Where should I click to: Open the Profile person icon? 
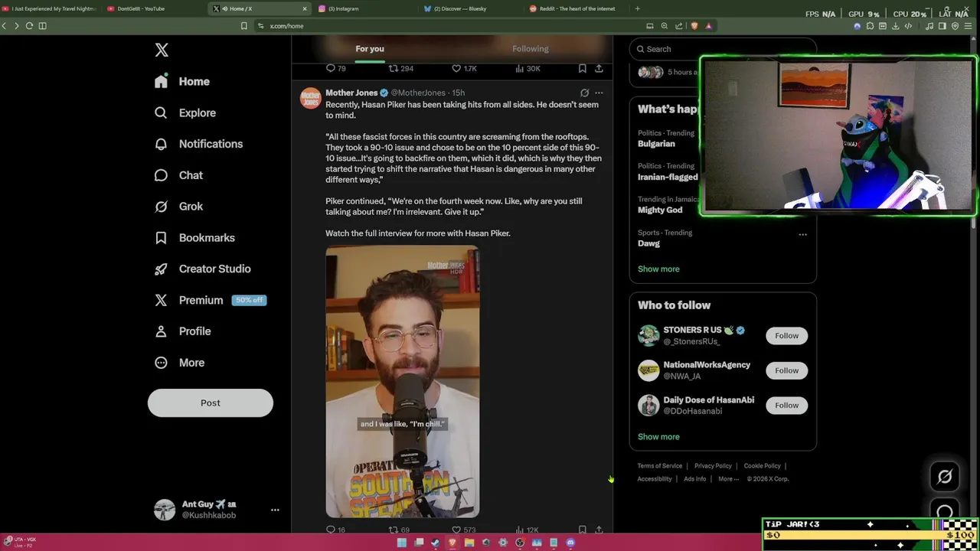(161, 331)
